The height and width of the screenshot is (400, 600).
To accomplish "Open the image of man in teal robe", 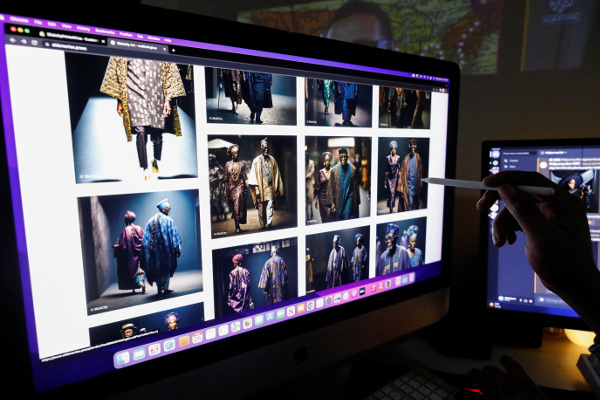I will (x=338, y=180).
